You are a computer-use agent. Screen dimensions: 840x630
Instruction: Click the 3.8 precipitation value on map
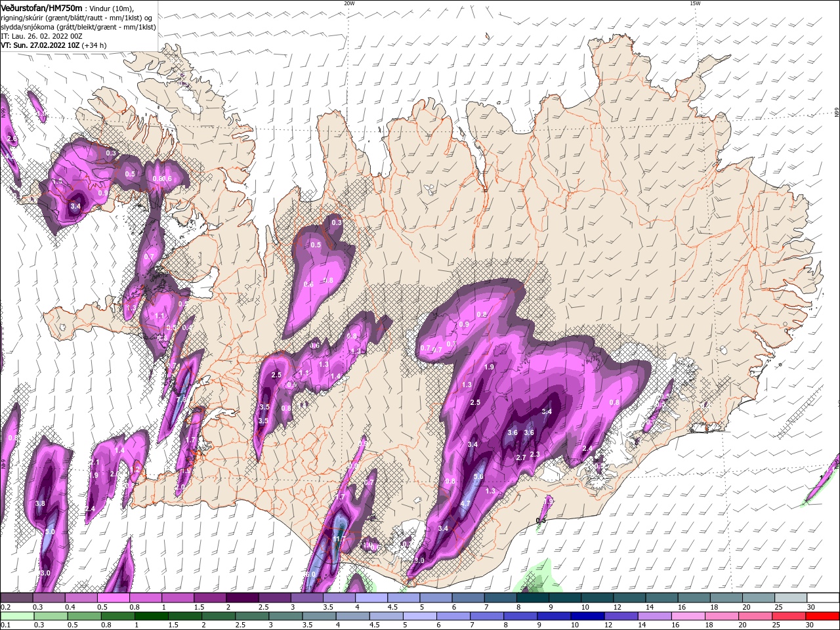tap(40, 504)
